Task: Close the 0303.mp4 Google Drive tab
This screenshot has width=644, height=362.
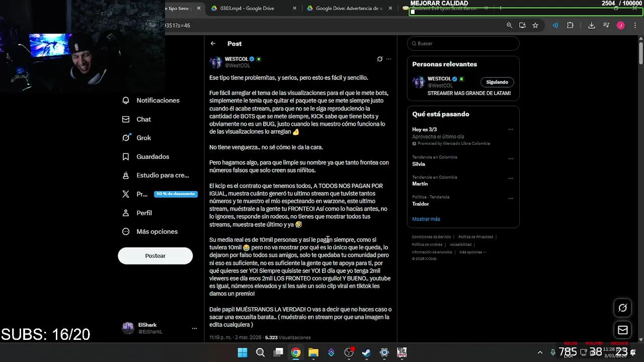Action: click(x=295, y=8)
